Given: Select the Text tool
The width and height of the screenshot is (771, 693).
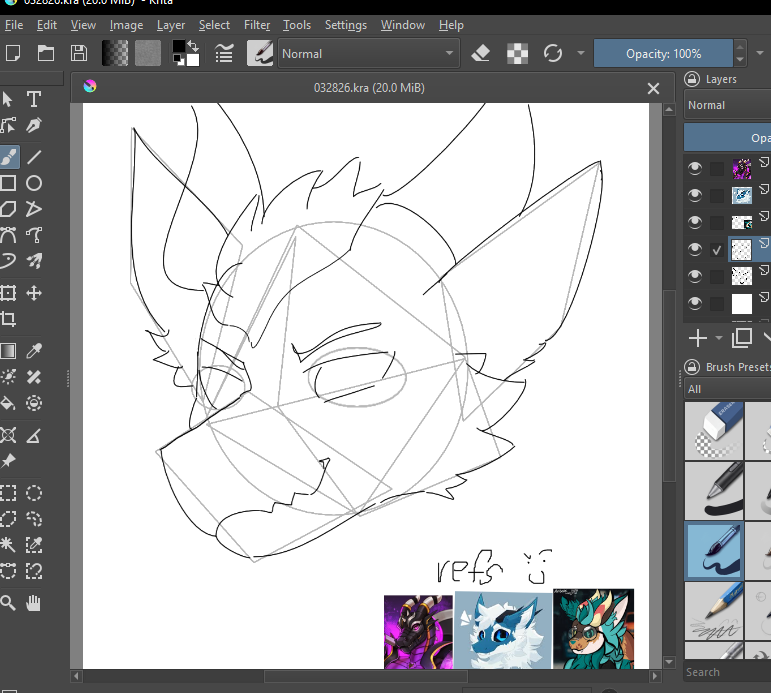Looking at the screenshot, I should pyautogui.click(x=33, y=99).
